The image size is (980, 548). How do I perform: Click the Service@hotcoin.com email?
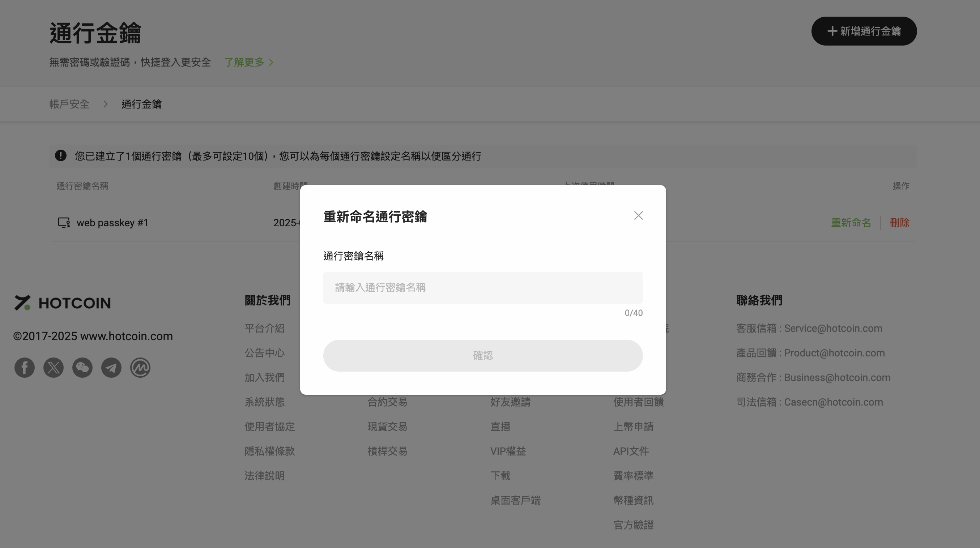pyautogui.click(x=833, y=329)
